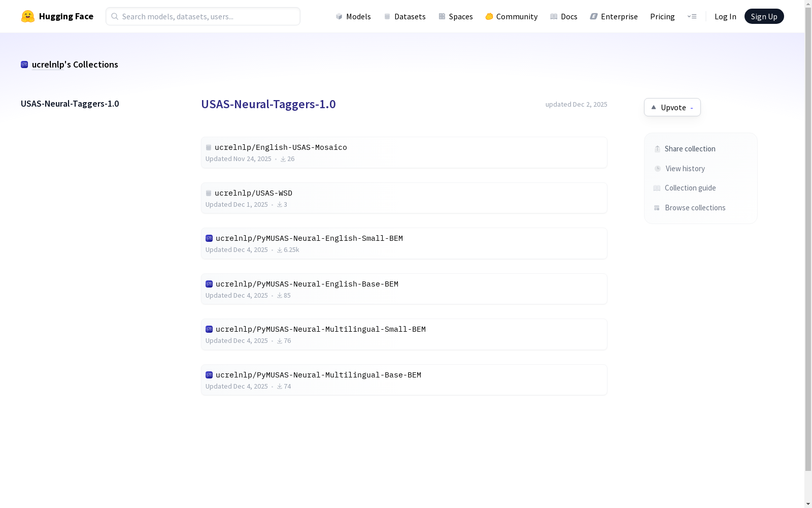Click "Updated Nov 24, 2025" text
The width and height of the screenshot is (812, 508).
pyautogui.click(x=239, y=159)
